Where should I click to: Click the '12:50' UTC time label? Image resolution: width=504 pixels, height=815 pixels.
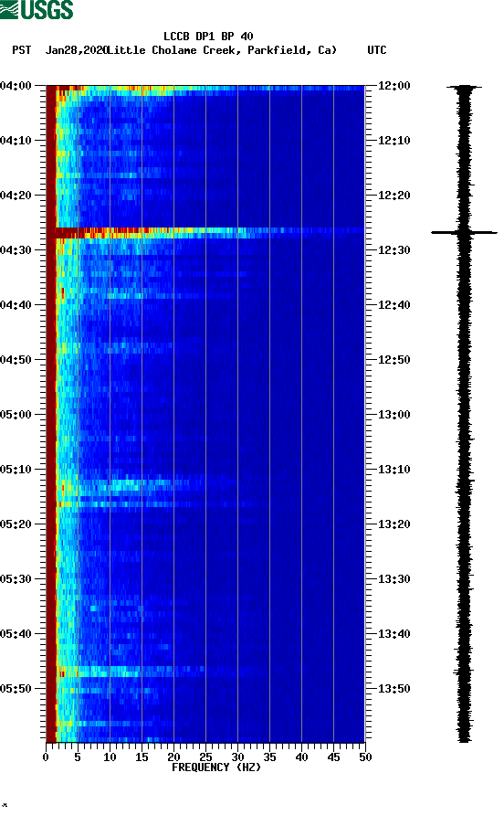pos(394,360)
